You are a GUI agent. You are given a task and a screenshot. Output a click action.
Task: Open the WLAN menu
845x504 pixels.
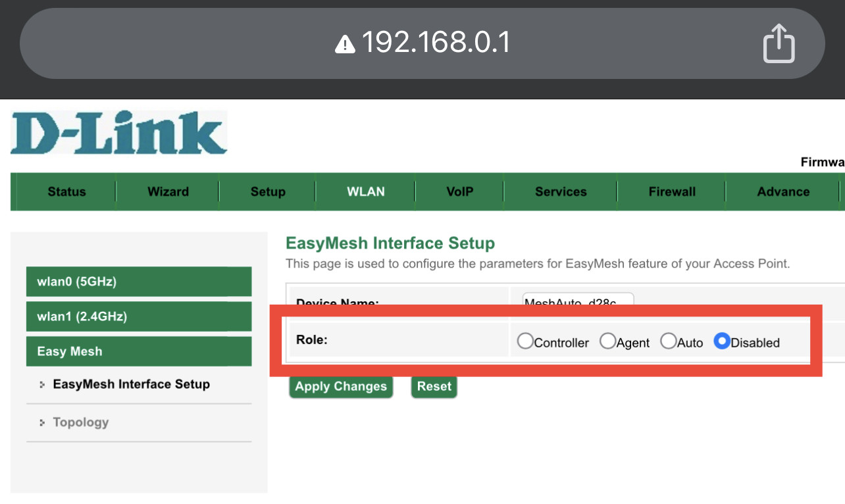[x=366, y=191]
